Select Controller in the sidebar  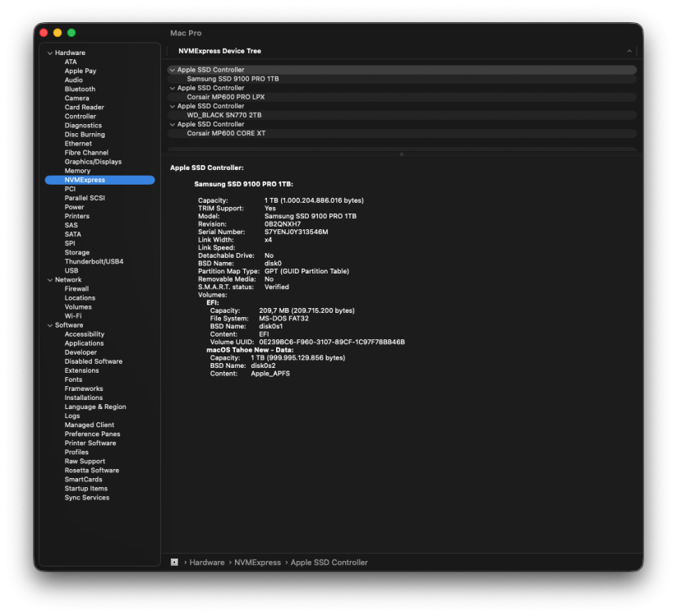click(81, 116)
